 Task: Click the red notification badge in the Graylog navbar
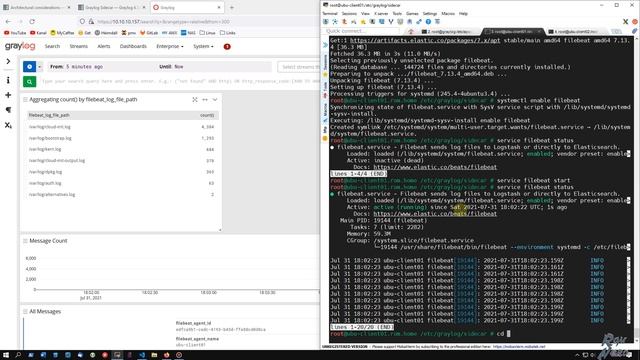(227, 47)
